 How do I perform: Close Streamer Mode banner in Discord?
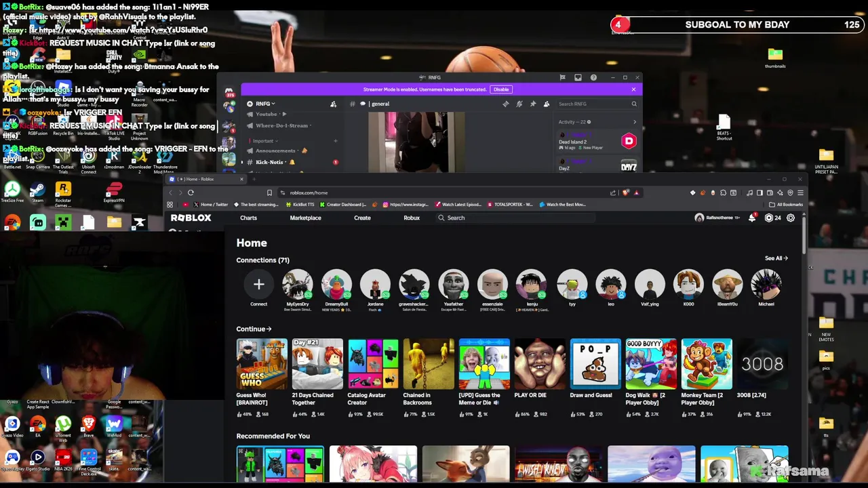(x=633, y=89)
